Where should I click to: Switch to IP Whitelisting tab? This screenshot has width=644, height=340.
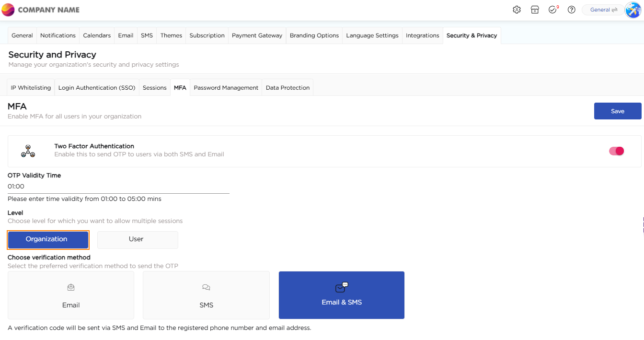[x=31, y=88]
